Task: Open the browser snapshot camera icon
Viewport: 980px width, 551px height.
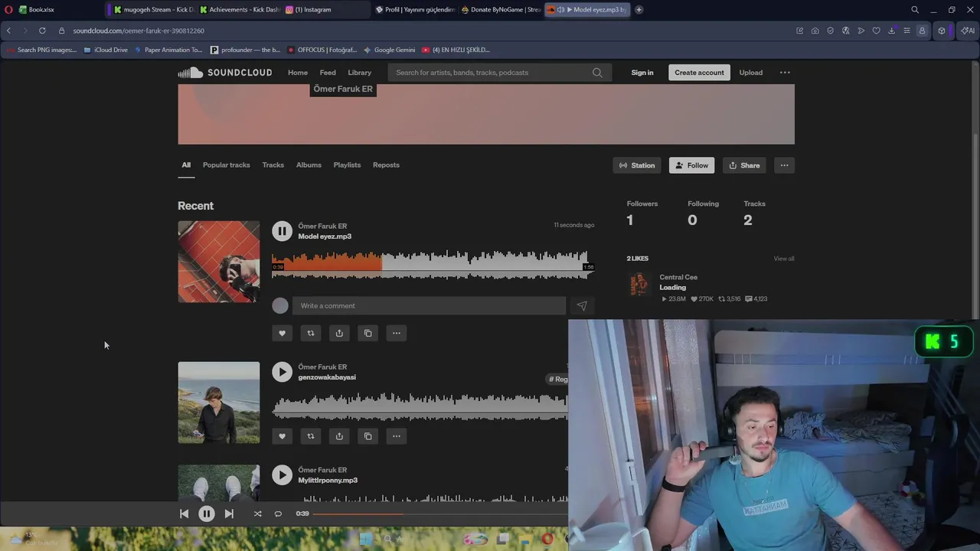Action: 815,31
